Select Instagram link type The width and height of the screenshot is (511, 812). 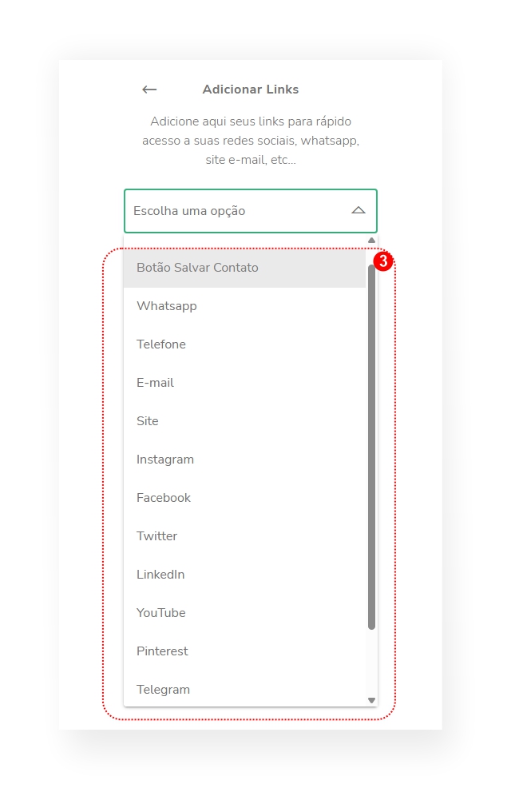point(244,460)
